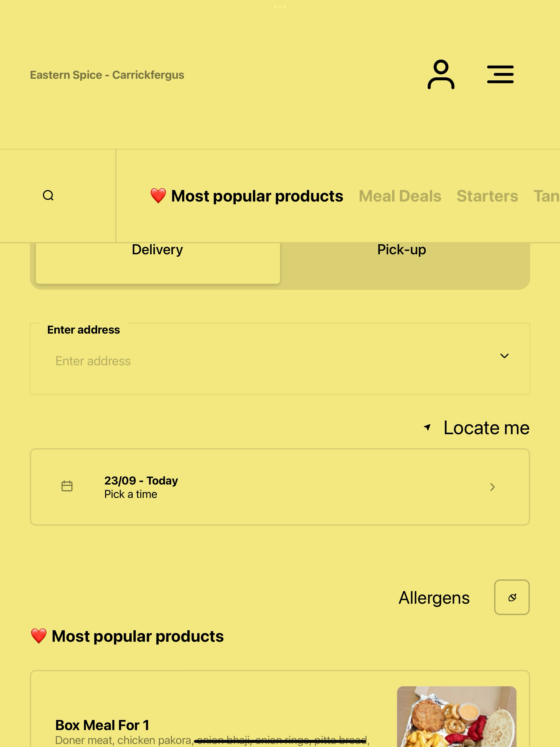Switch to the Pick-up option

[402, 250]
